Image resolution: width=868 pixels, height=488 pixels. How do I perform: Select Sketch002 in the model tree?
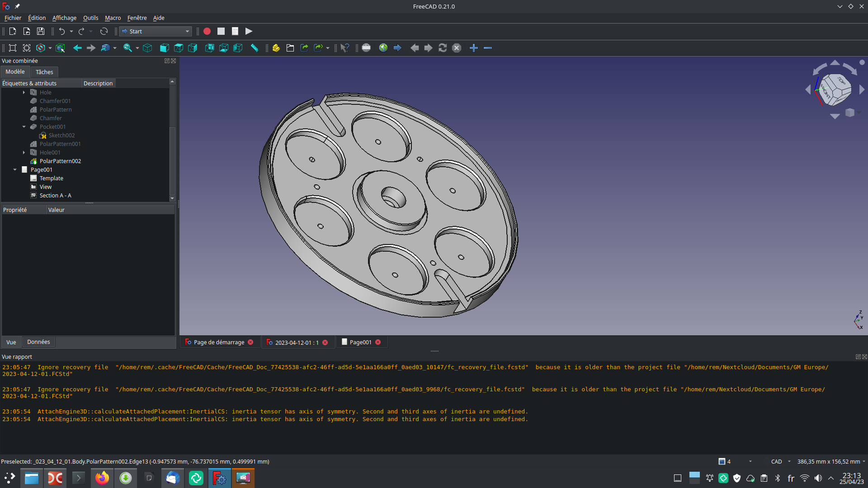(62, 135)
